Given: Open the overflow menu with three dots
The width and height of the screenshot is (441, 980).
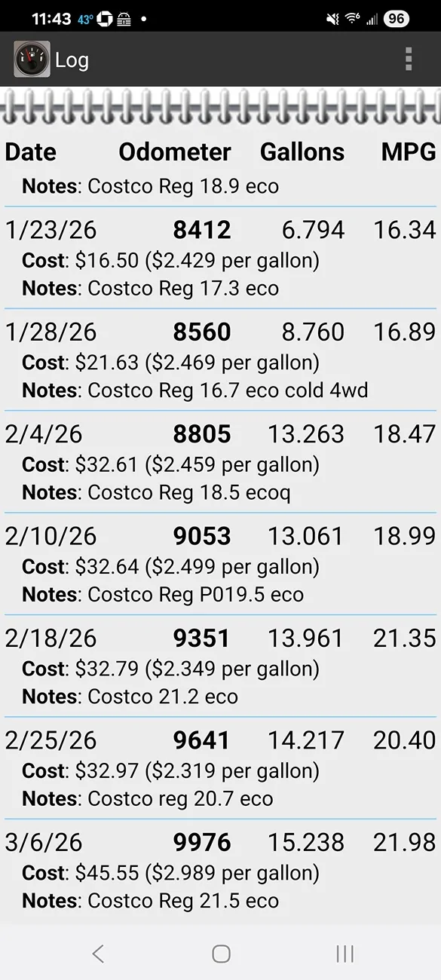Looking at the screenshot, I should (x=408, y=59).
